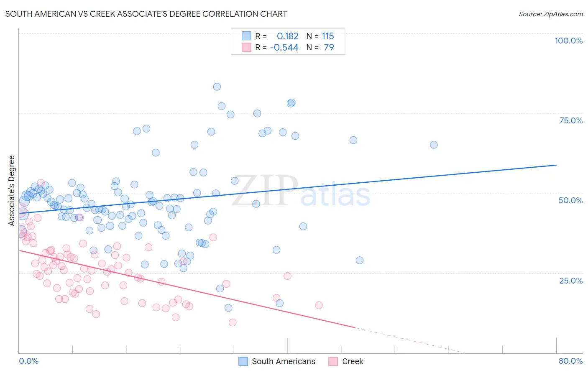Select the 100.0% y-axis label
This screenshot has height=373, width=588.
click(x=568, y=41)
